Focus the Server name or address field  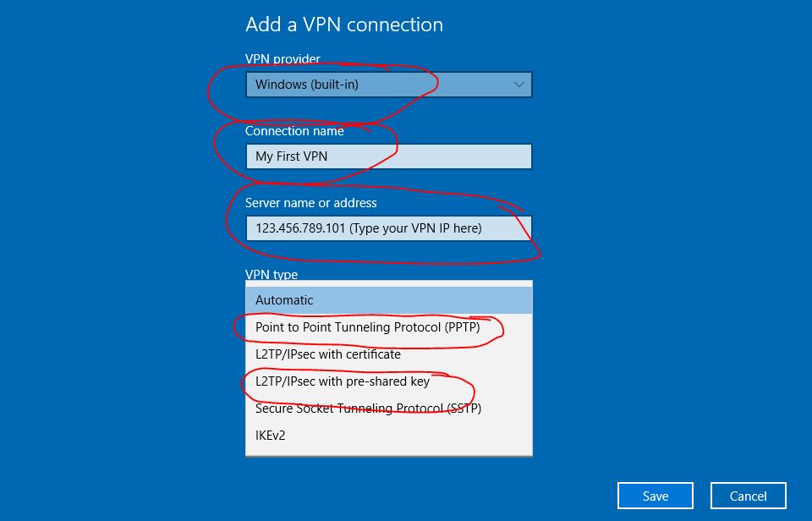point(389,228)
